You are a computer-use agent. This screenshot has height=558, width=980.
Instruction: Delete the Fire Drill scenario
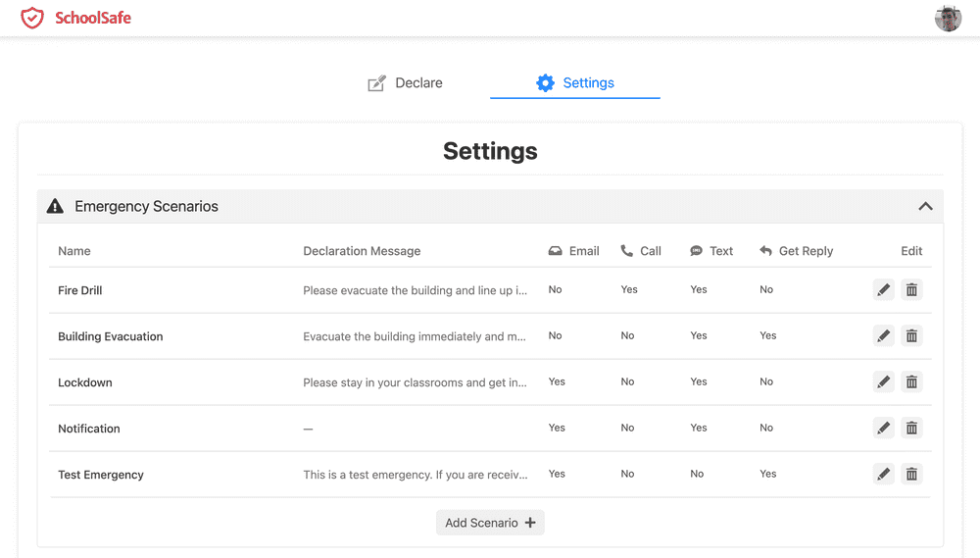point(911,290)
